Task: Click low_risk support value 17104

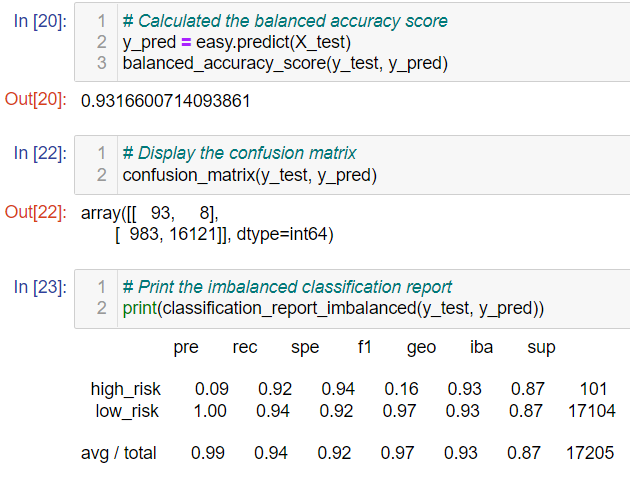Action: 591,411
